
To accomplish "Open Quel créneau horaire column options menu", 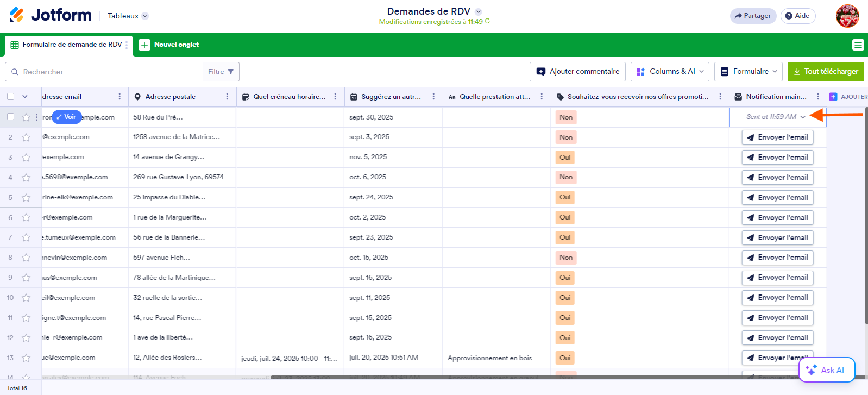I will pyautogui.click(x=335, y=97).
